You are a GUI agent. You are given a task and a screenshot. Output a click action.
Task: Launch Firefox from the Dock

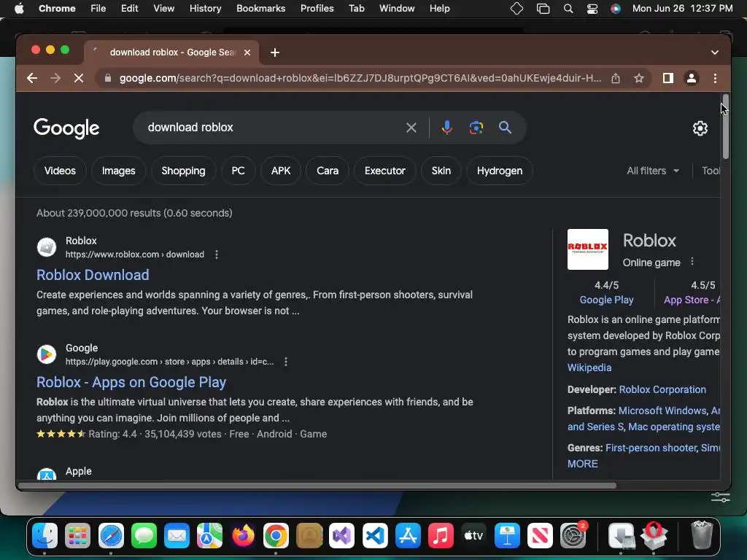tap(243, 536)
